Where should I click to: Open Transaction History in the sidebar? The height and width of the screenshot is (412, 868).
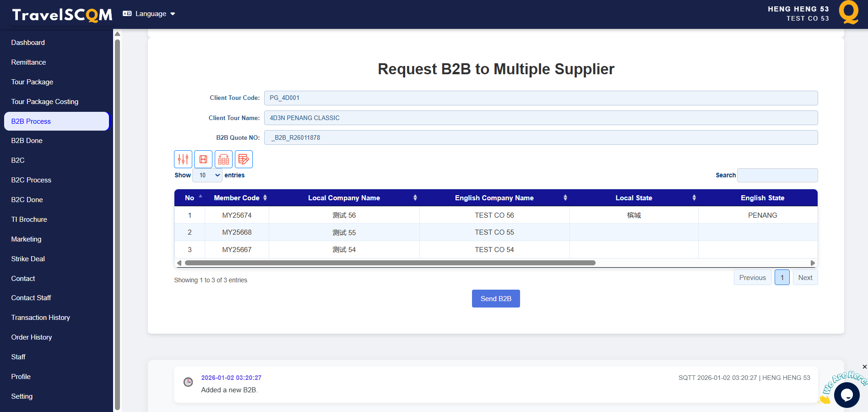coord(41,318)
